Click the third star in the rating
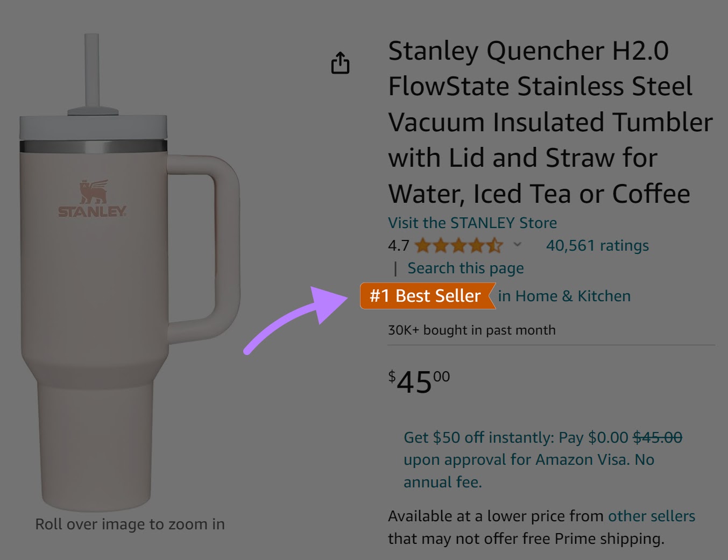This screenshot has width=728, height=560. (458, 245)
